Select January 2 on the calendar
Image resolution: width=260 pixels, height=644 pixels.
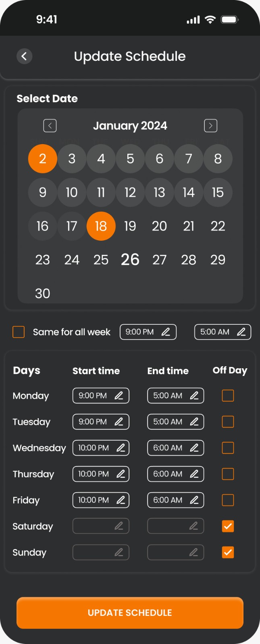pyautogui.click(x=42, y=159)
